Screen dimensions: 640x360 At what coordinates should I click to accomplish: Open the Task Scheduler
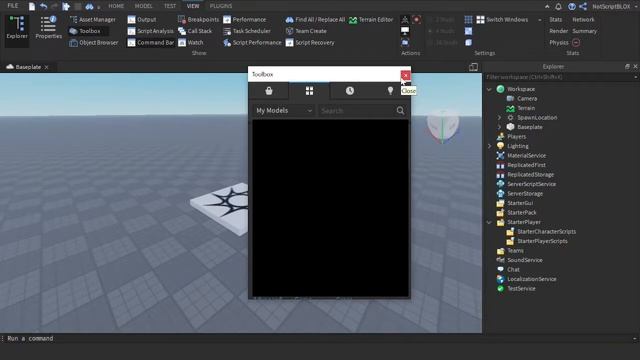click(x=247, y=31)
